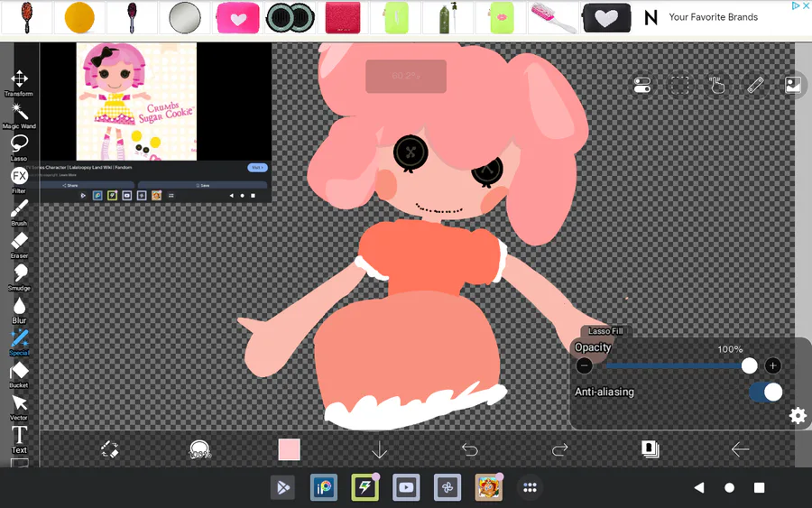Open the Lasso Fill settings gear
The width and height of the screenshot is (812, 508).
(x=798, y=415)
